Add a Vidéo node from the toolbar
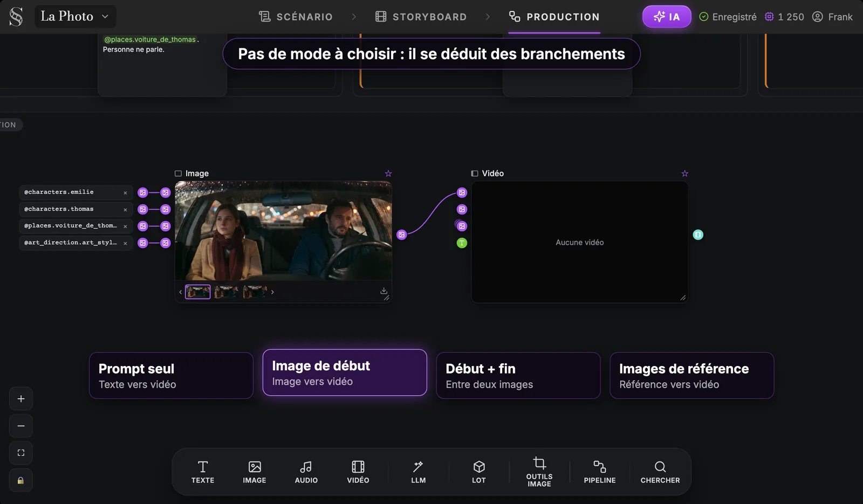This screenshot has width=863, height=504. 358,472
